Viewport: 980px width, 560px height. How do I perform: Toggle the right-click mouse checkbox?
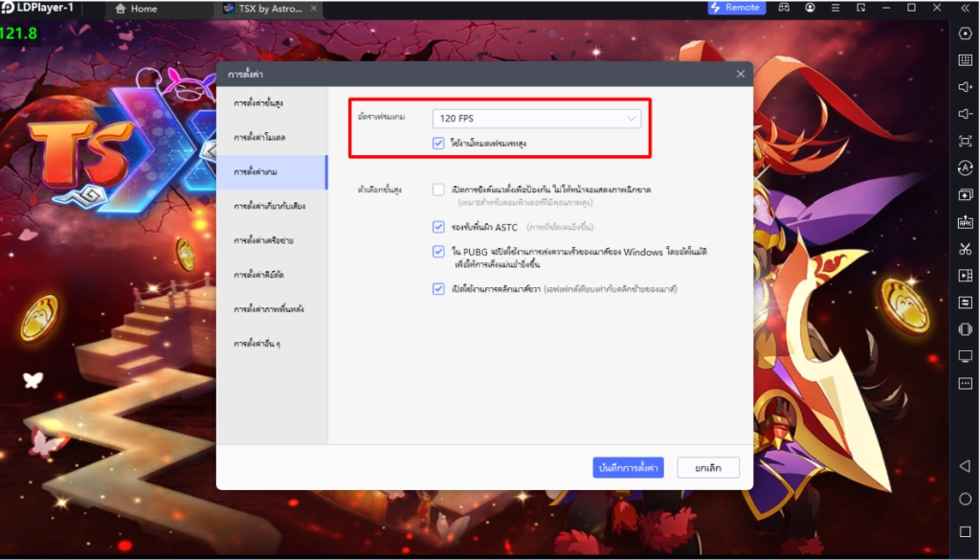438,289
